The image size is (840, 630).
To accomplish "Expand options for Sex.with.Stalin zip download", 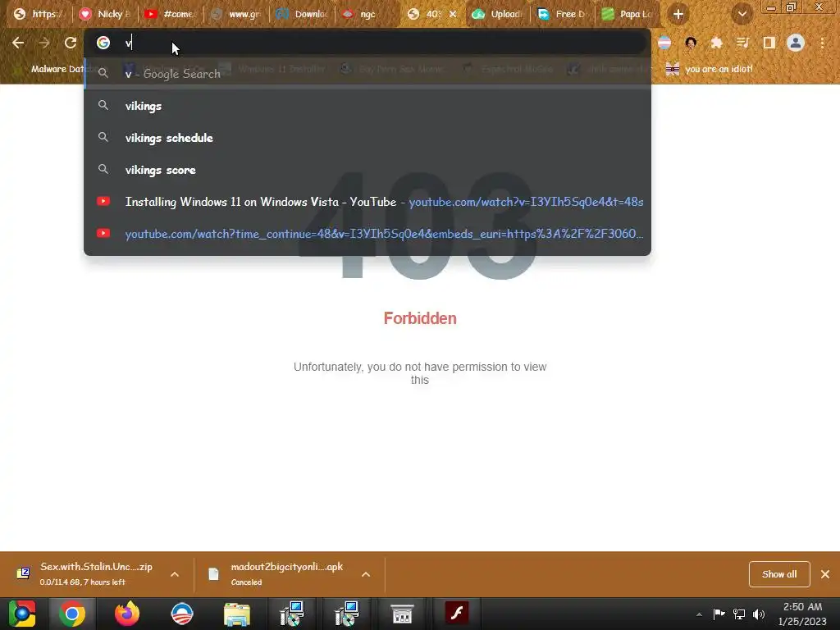I will 175,574.
